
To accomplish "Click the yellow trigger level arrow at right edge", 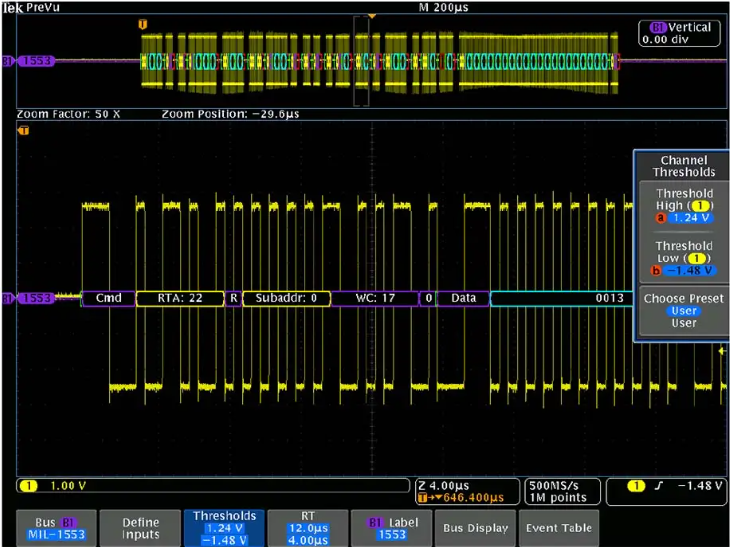I will coord(723,351).
